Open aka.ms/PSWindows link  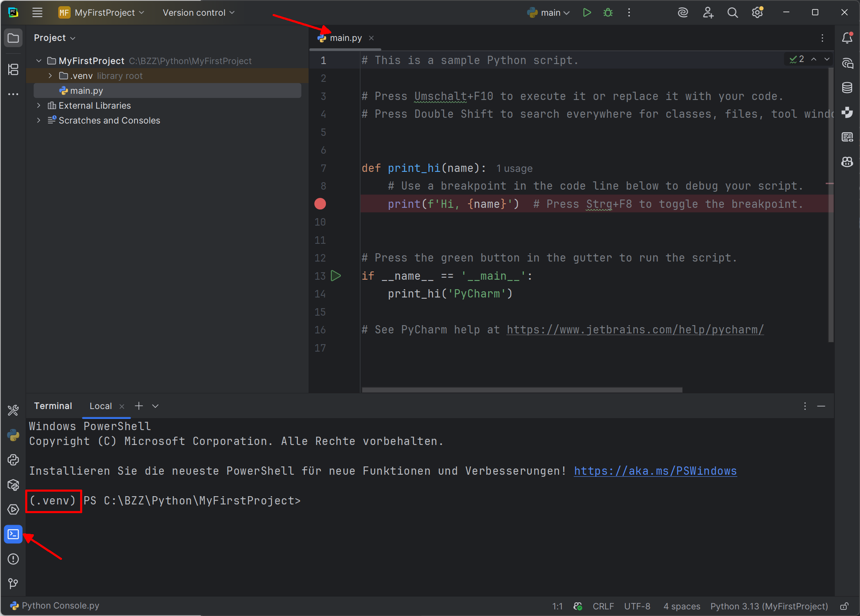[655, 471]
